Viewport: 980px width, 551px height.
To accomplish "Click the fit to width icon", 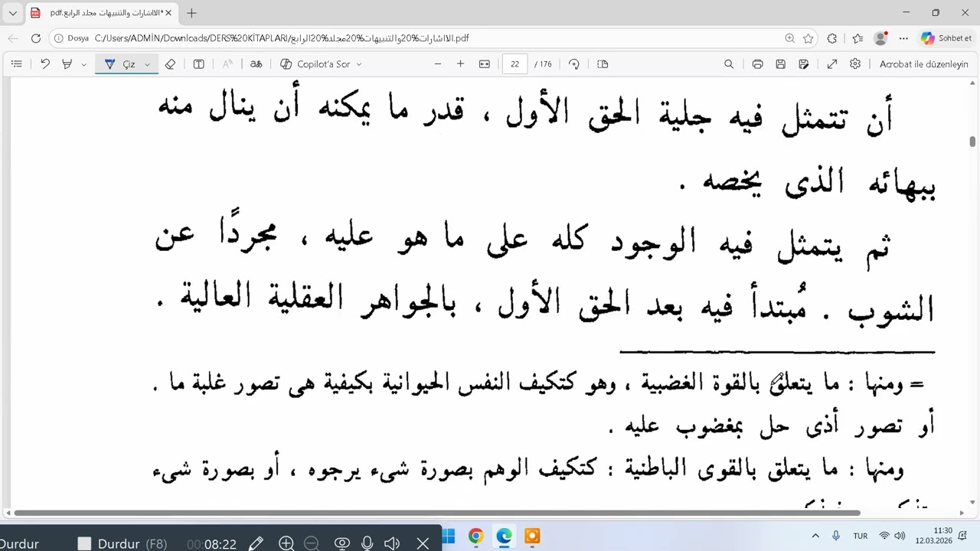I will coord(485,64).
